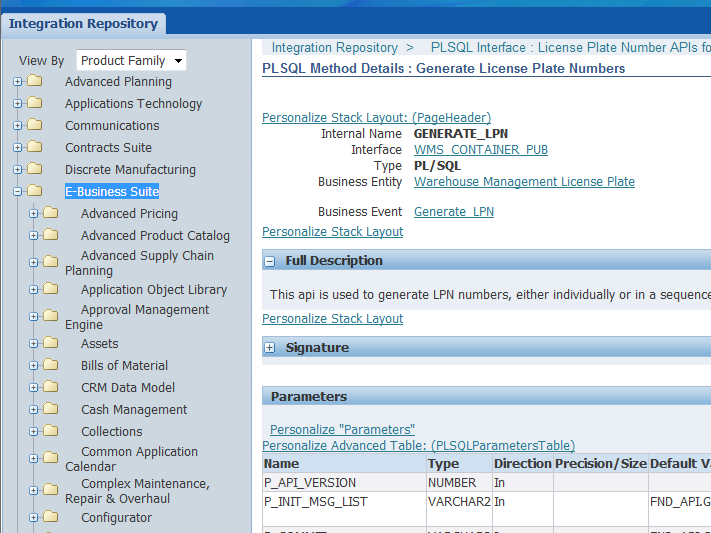The image size is (711, 533).
Task: Click the Advanced Pricing folder icon
Action: (51, 212)
